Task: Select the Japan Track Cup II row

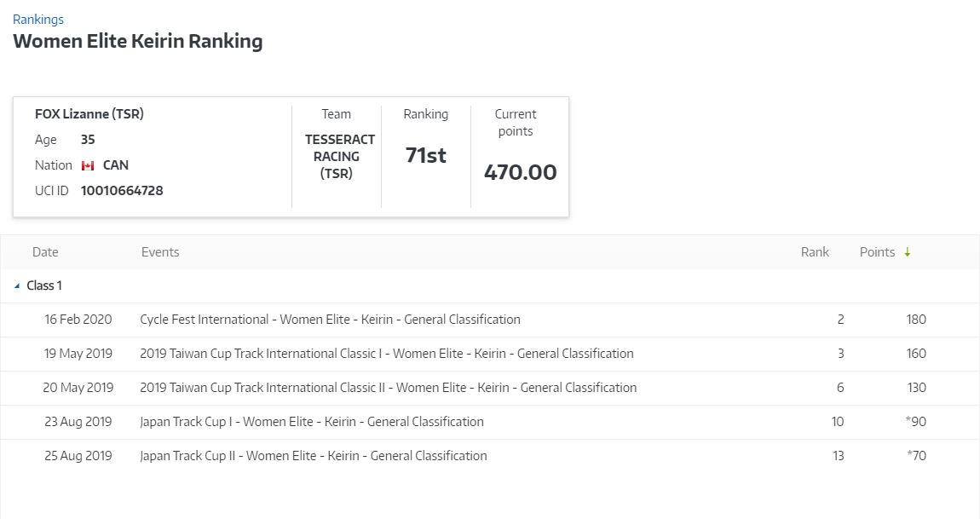Action: pyautogui.click(x=313, y=456)
